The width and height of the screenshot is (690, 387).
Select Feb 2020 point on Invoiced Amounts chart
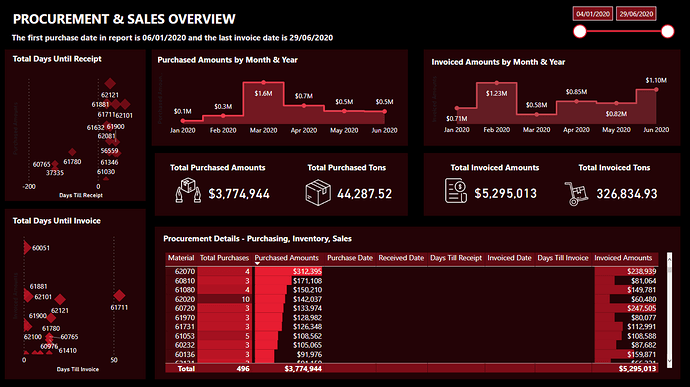[497, 83]
